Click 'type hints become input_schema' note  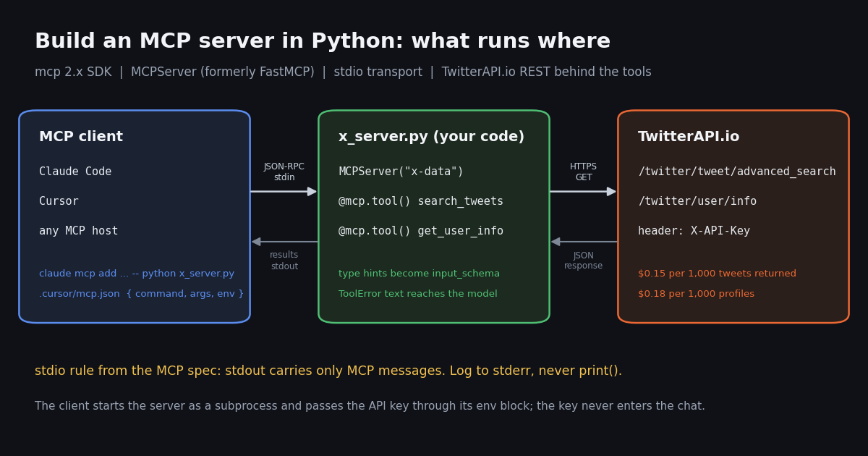click(x=419, y=274)
